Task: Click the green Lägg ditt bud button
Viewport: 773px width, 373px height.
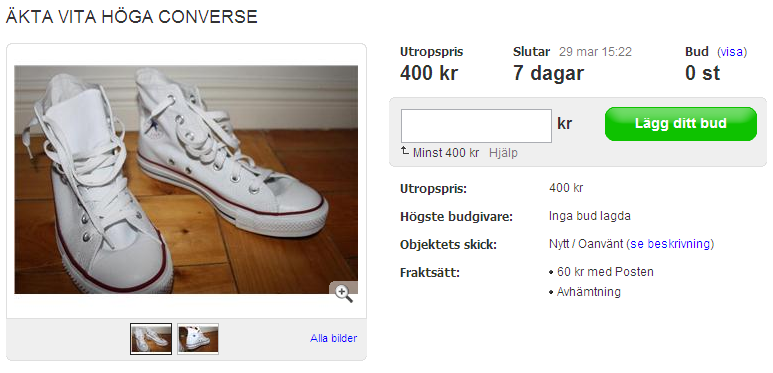Action: point(680,124)
